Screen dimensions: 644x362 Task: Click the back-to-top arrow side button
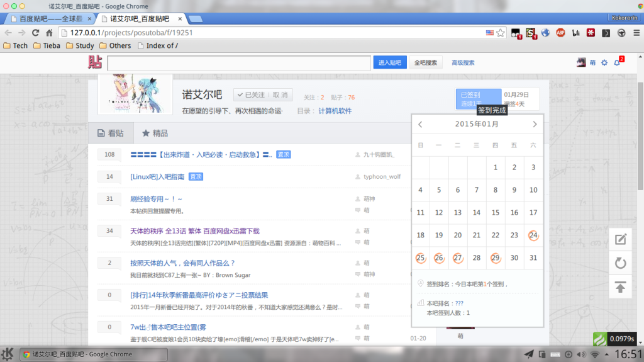620,286
